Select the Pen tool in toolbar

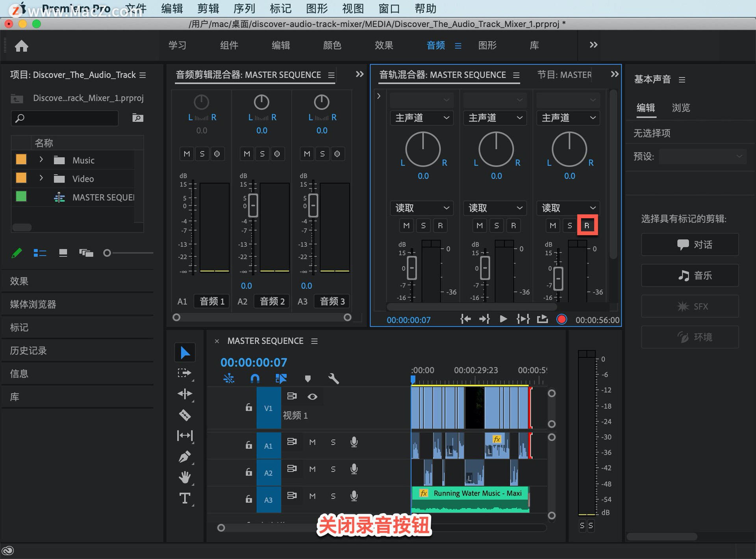click(x=185, y=457)
